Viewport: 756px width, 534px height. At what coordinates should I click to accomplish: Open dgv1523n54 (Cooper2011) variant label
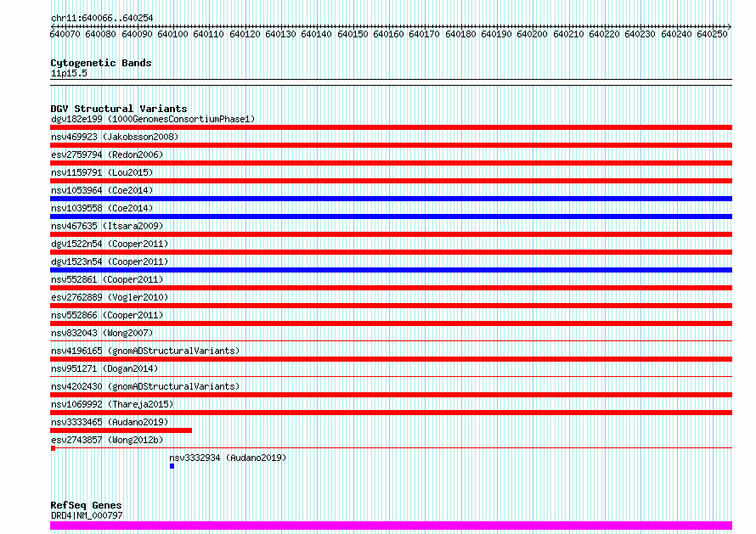coord(110,261)
